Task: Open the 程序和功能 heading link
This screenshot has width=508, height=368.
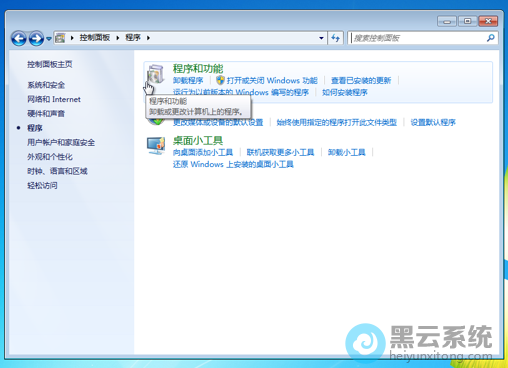Action: pyautogui.click(x=198, y=69)
